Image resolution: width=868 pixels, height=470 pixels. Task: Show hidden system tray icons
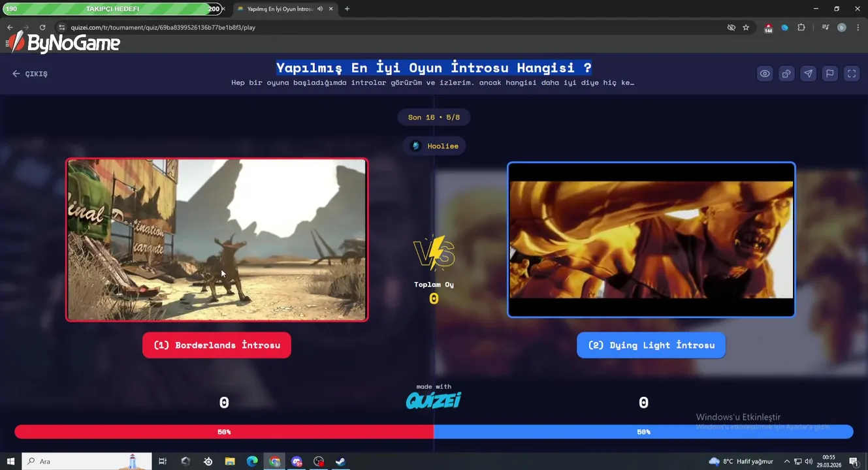pos(786,462)
